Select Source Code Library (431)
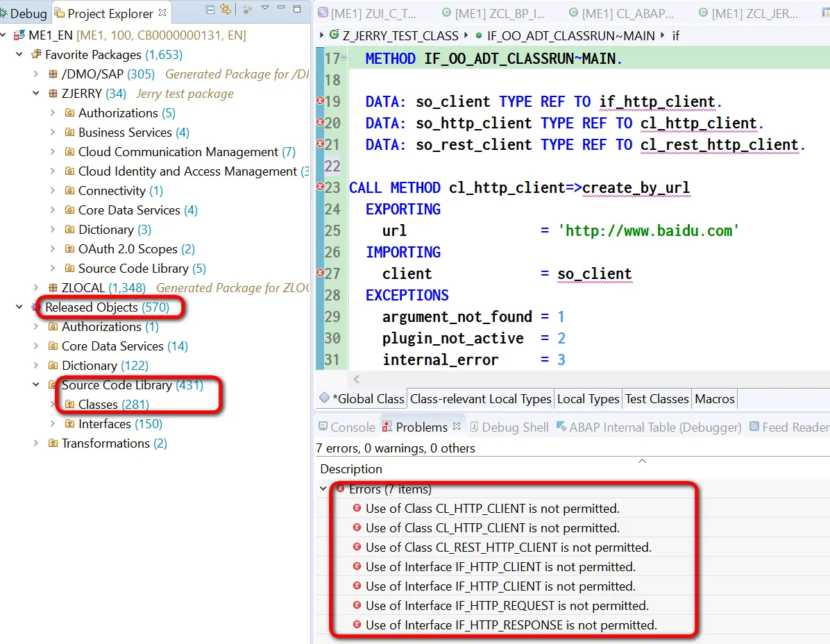Viewport: 830px width, 644px height. 133,384
